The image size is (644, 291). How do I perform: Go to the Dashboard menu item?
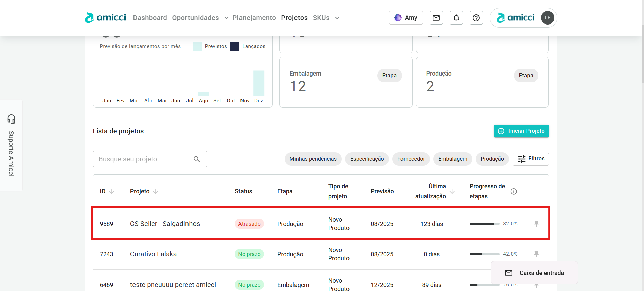pos(150,18)
